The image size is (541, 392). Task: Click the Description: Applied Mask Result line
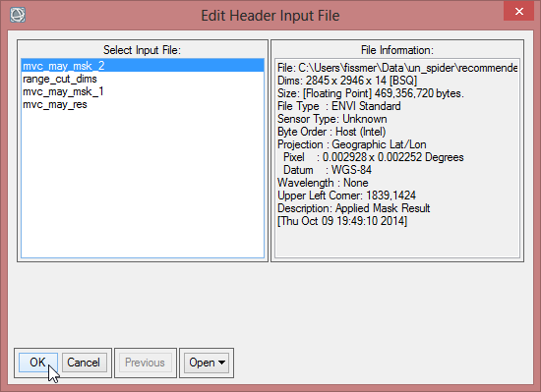[x=354, y=208]
